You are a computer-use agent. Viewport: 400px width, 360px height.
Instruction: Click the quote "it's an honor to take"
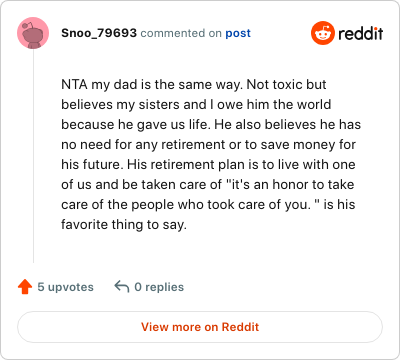click(x=290, y=184)
